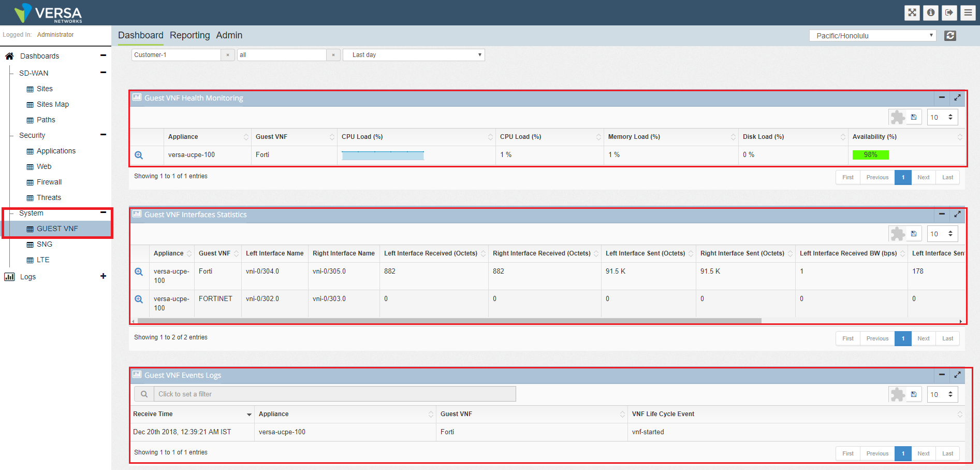Open Sites Map in sidebar
Screen dimensions: 980x470
(x=52, y=104)
